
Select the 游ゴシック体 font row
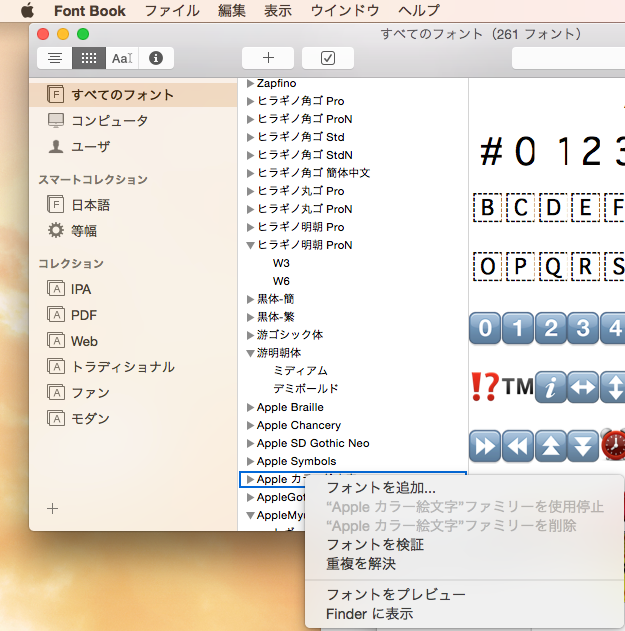click(x=353, y=335)
